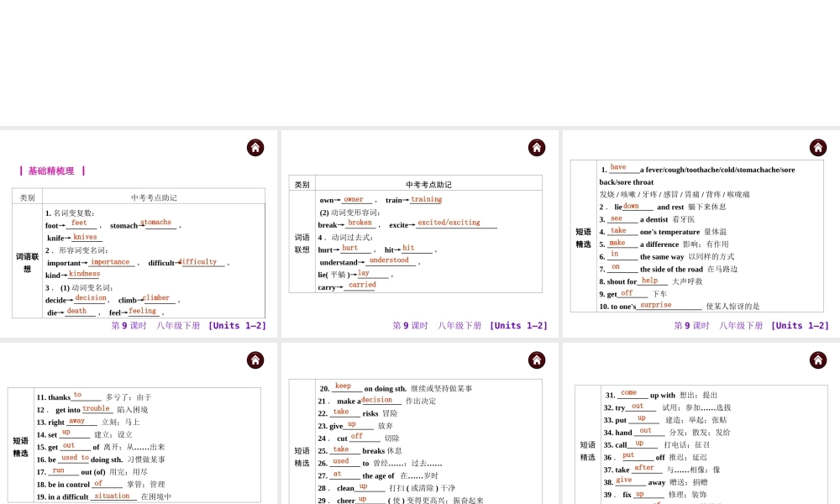Viewport: 840px width, 504px height.
Task: Click the home icon on the 'have a fever' slide
Action: 818,147
